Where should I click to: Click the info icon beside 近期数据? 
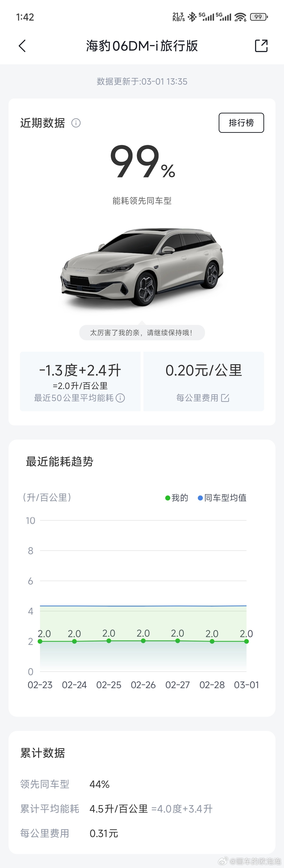(76, 123)
